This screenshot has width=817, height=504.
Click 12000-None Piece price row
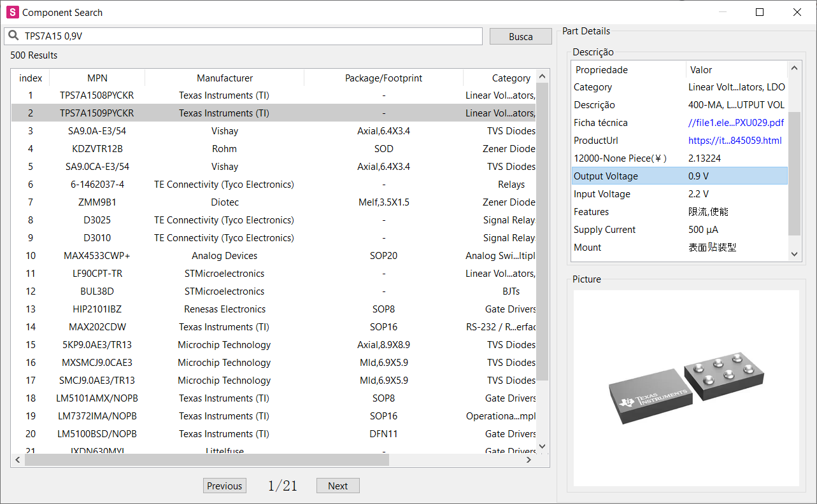pos(679,158)
